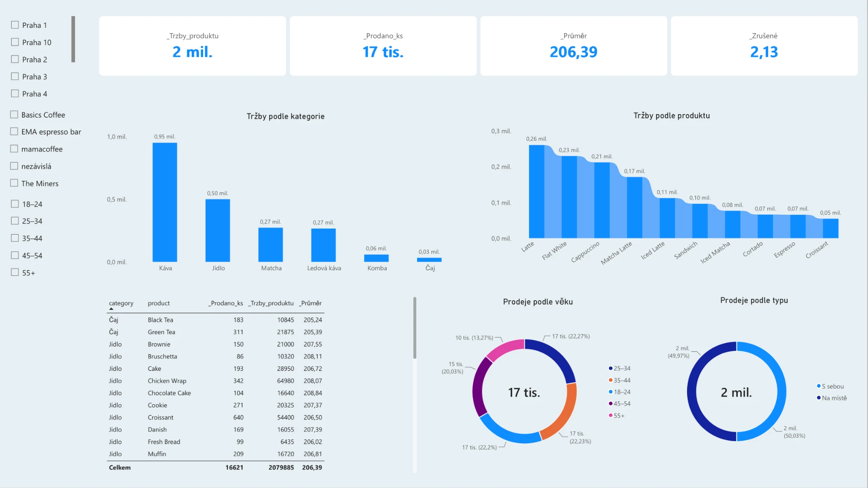
Task: Toggle the Praha 4 checkbox
Action: (x=15, y=94)
